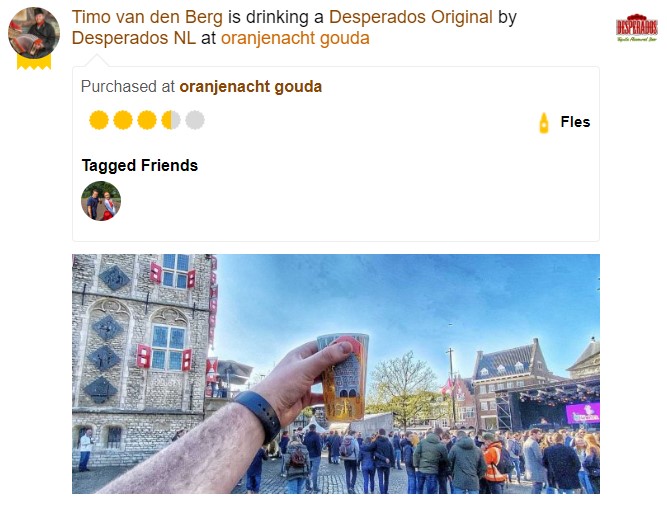Click the third yellow rating circle
Image resolution: width=667 pixels, height=505 pixels.
147,120
